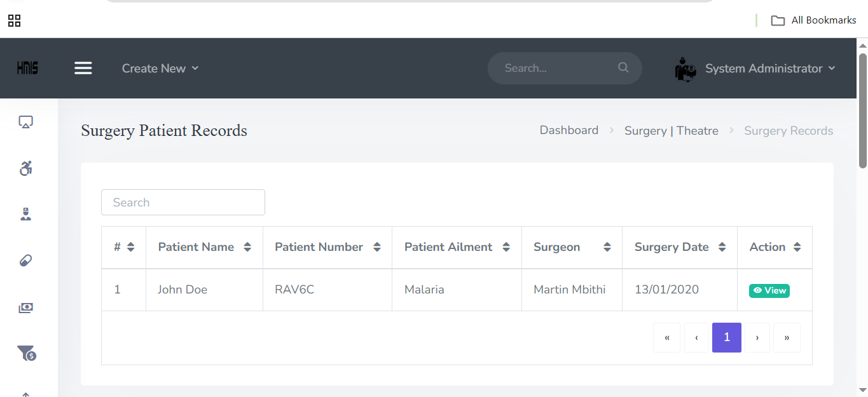868x397 pixels.
Task: Open the search magnifier icon in navbar
Action: coord(623,67)
